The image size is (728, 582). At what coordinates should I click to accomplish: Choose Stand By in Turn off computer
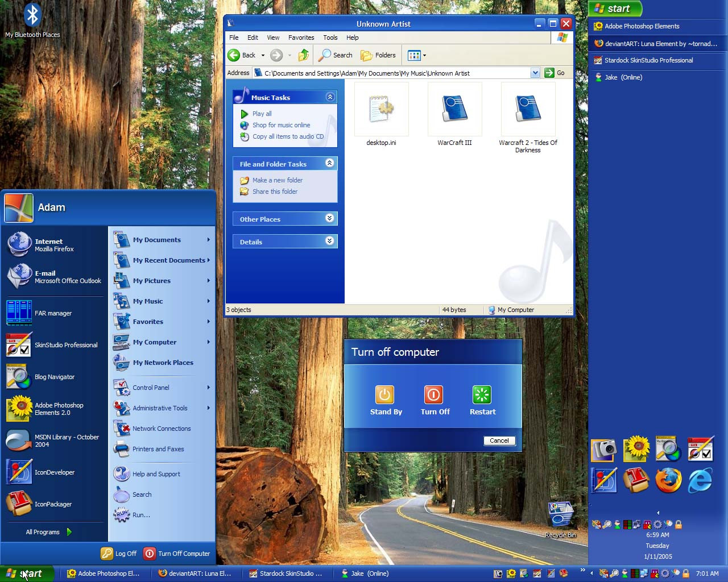point(386,401)
